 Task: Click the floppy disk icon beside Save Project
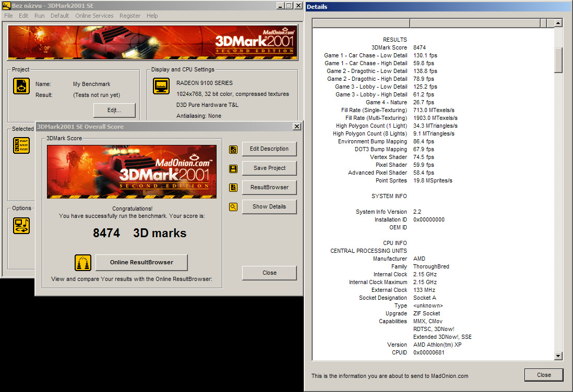point(233,168)
